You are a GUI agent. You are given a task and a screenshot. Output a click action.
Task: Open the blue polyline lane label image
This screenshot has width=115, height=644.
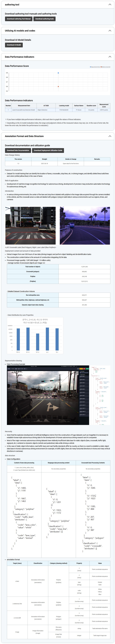click(x=85, y=225)
